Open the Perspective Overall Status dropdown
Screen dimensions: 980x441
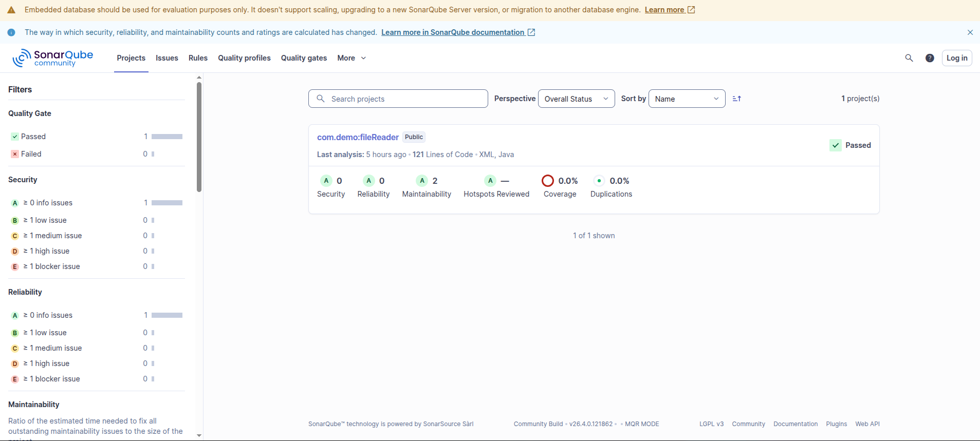pos(576,99)
